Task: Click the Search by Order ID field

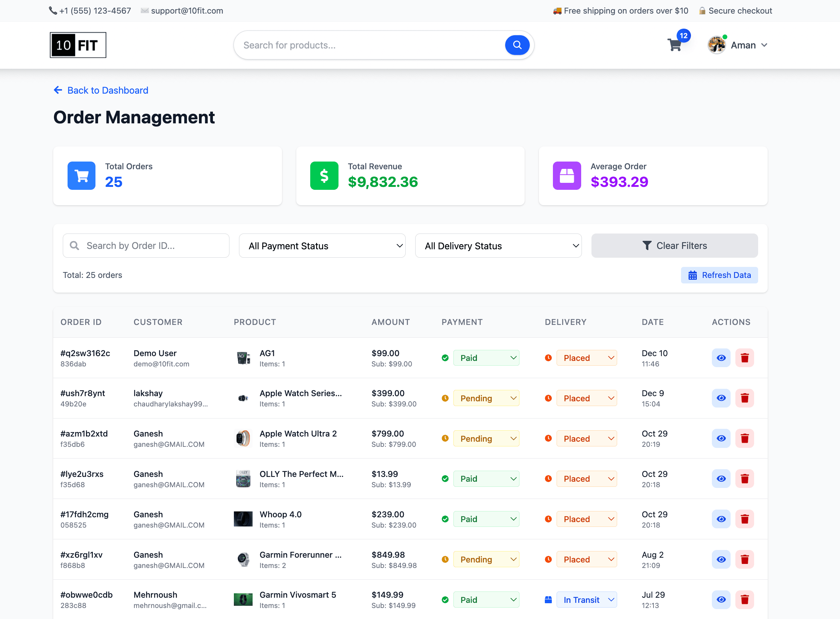Action: coord(146,246)
